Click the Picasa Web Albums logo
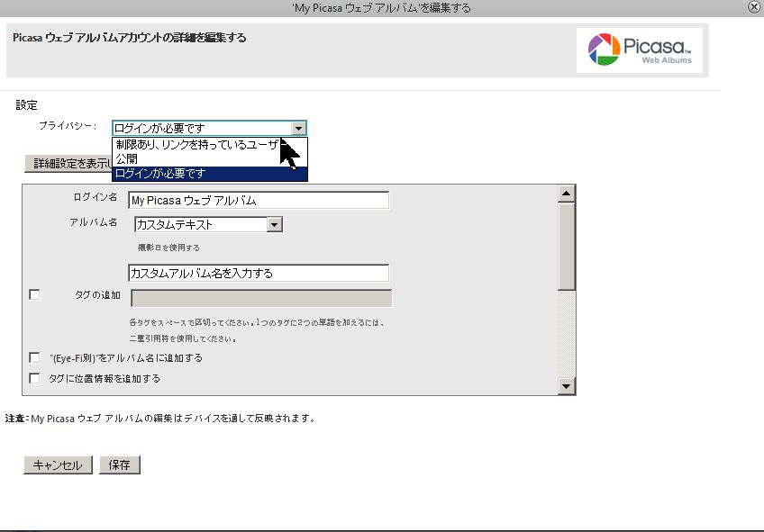 point(640,50)
